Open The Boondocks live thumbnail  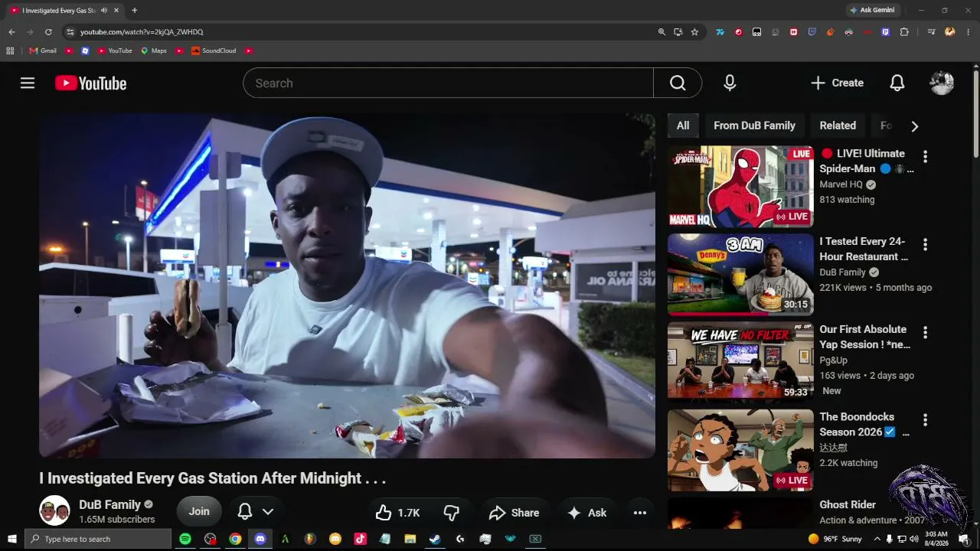pos(740,450)
